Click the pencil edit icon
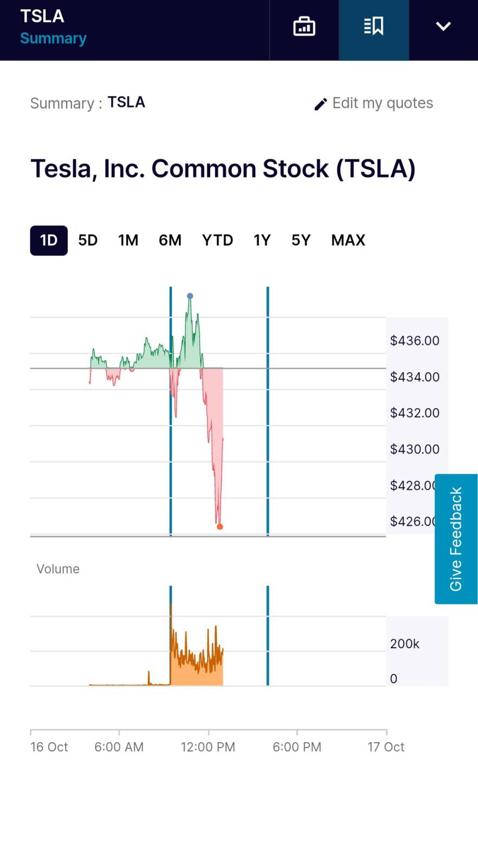 [x=320, y=104]
